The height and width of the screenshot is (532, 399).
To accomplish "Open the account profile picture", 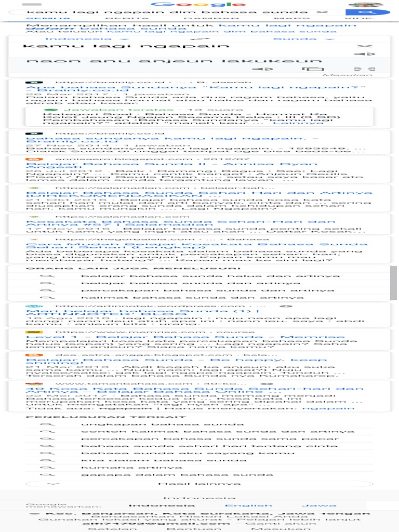I will tap(366, 4).
